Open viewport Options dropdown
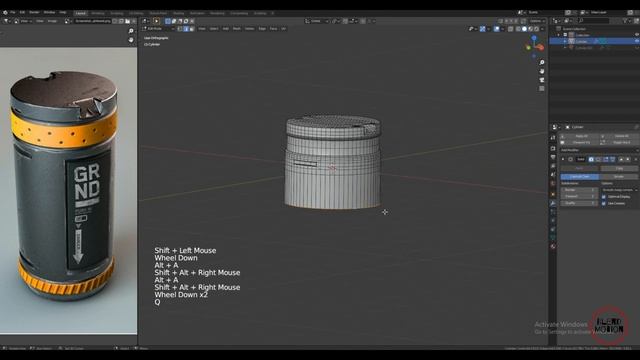Image resolution: width=640 pixels, height=360 pixels. (x=537, y=21)
